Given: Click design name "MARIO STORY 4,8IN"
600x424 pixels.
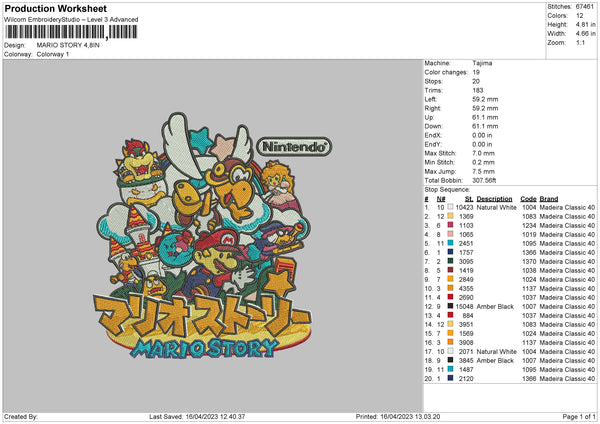Looking at the screenshot, I should click(68, 45).
